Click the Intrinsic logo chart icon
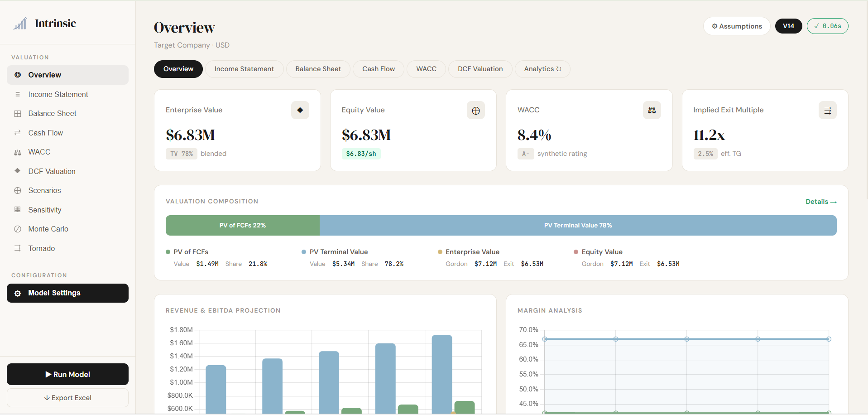 point(20,24)
